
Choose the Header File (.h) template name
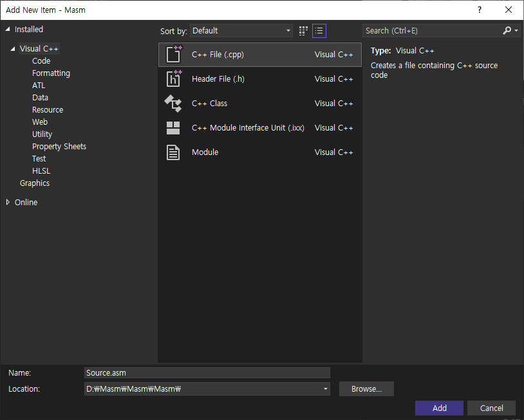(218, 79)
